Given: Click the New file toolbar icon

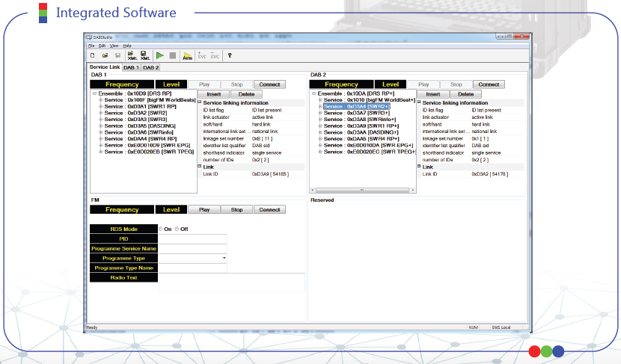Looking at the screenshot, I should point(92,55).
